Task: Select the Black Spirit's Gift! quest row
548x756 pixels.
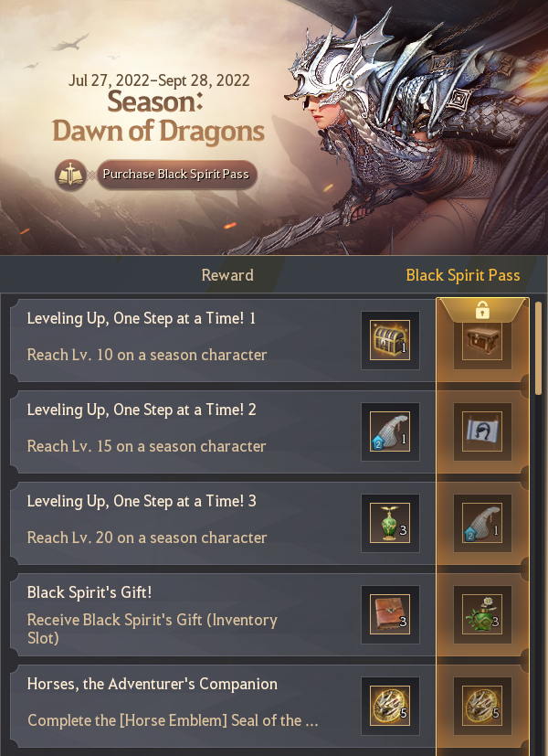Action: [x=223, y=614]
